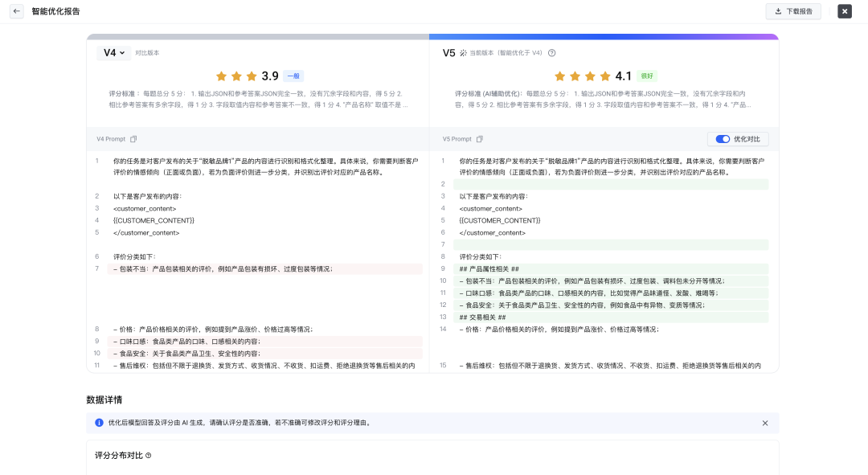Image resolution: width=868 pixels, height=475 pixels.
Task: Click the 很好 rating tag
Action: pyautogui.click(x=646, y=76)
